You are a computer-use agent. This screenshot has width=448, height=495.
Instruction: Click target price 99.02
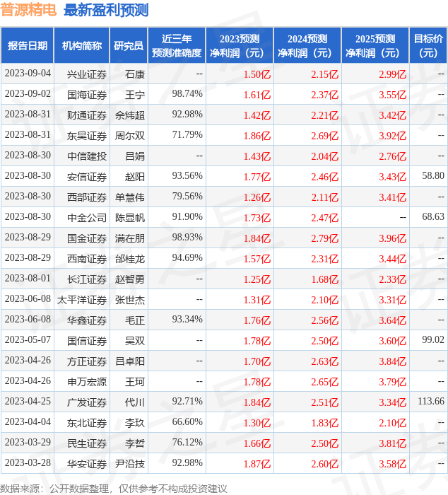point(433,339)
